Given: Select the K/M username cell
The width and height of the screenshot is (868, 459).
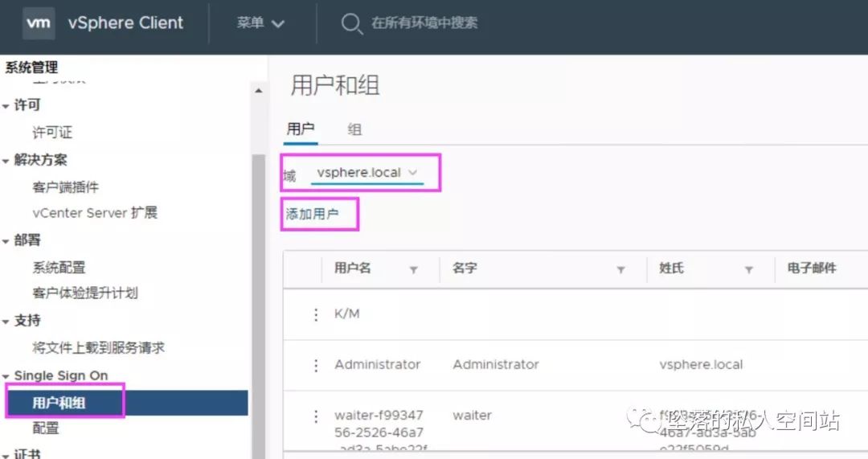Looking at the screenshot, I should [x=347, y=314].
